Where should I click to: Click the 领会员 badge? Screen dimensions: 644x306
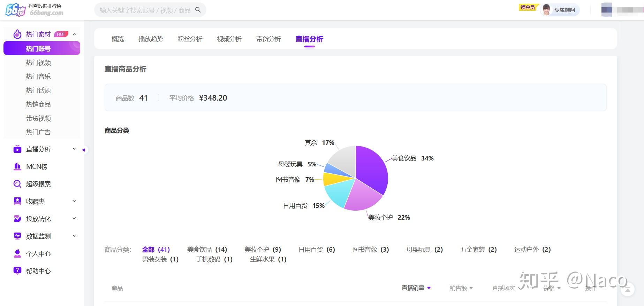[x=528, y=7]
